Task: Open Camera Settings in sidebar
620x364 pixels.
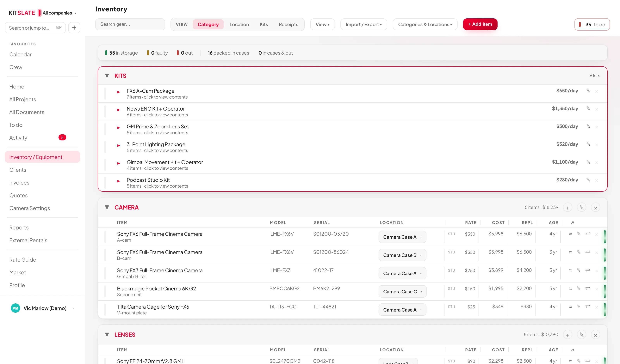Action: (29, 208)
